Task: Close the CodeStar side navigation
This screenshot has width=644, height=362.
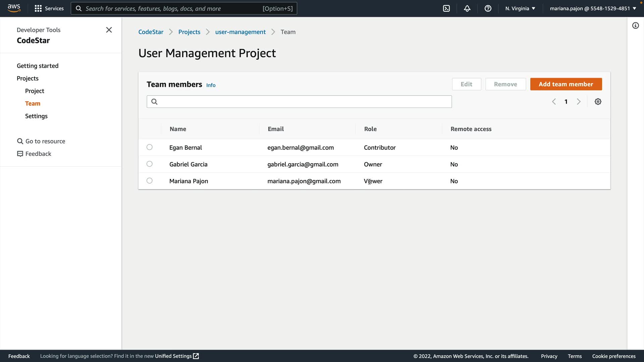Action: [x=109, y=30]
